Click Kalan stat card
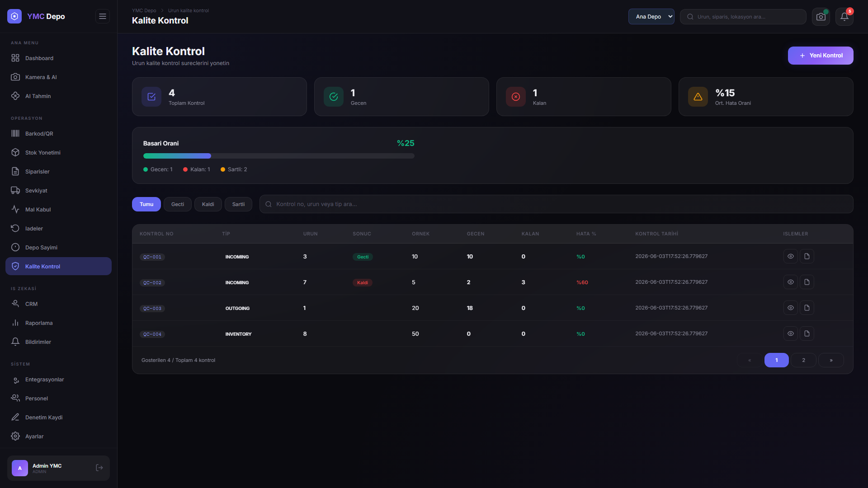Image resolution: width=868 pixels, height=488 pixels. point(584,97)
